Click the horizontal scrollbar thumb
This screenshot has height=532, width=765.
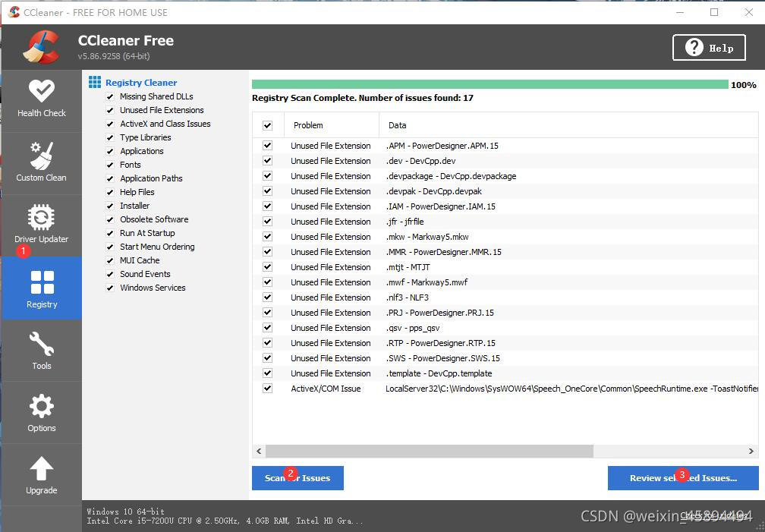tap(430, 451)
